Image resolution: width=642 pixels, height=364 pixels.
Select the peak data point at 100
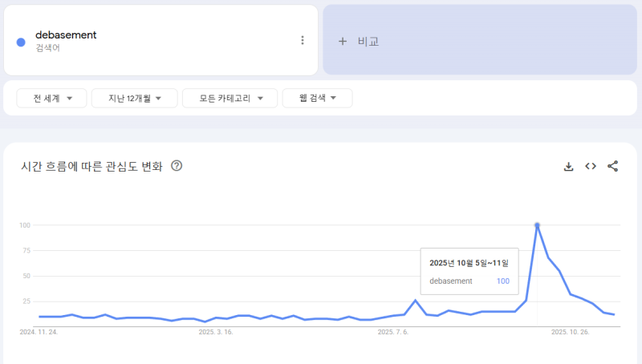(537, 225)
